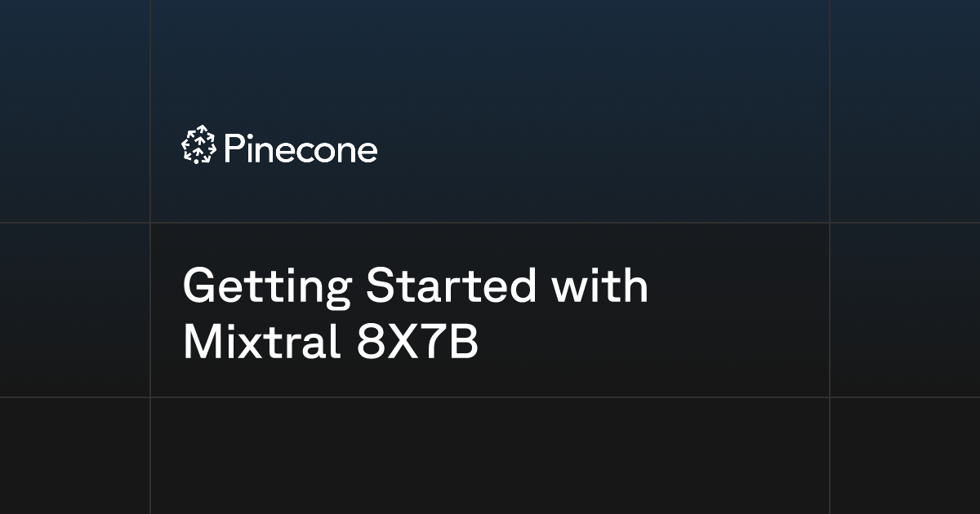Click the middle left grid cell beside the title
The image size is (980, 514).
coord(74,310)
